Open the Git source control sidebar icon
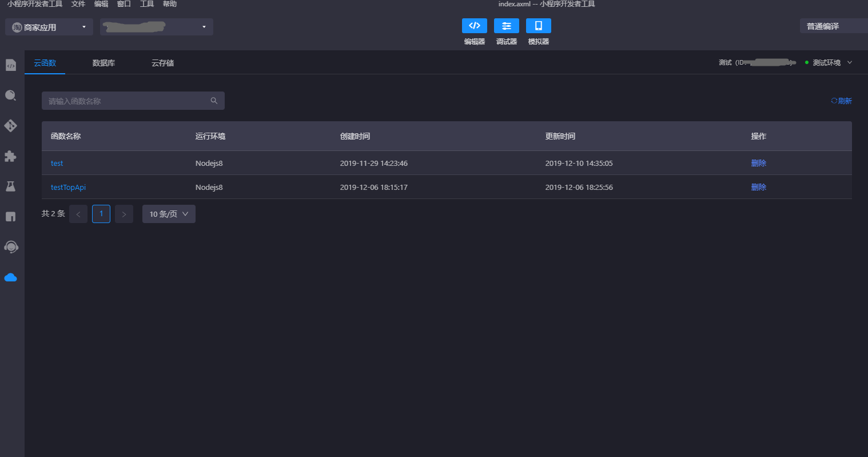This screenshot has height=457, width=868. click(x=11, y=126)
